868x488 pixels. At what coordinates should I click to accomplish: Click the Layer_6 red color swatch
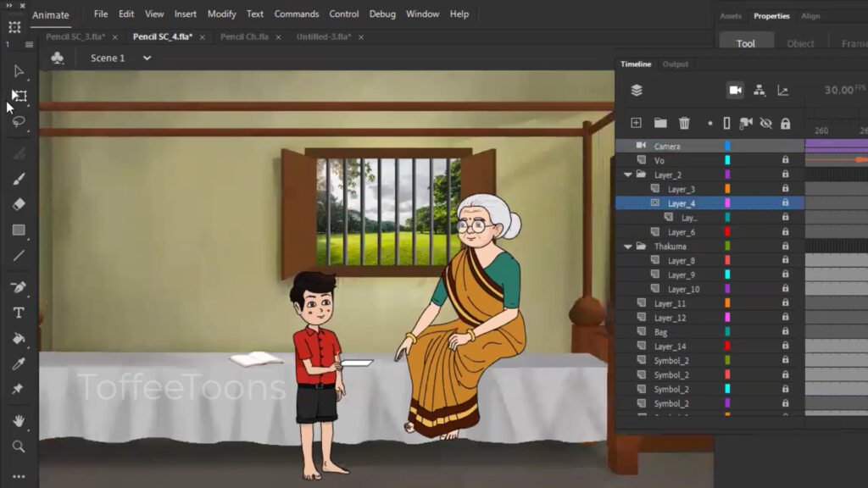click(727, 232)
